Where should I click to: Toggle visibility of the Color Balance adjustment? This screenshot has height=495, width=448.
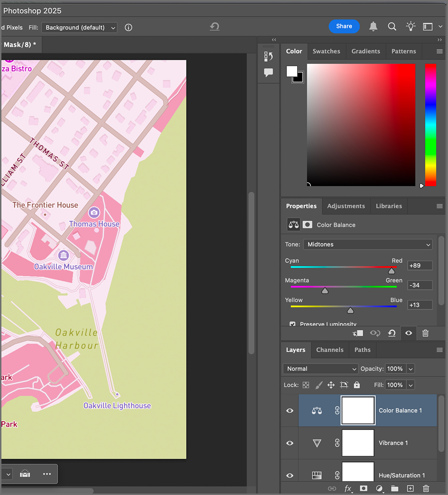pos(408,333)
